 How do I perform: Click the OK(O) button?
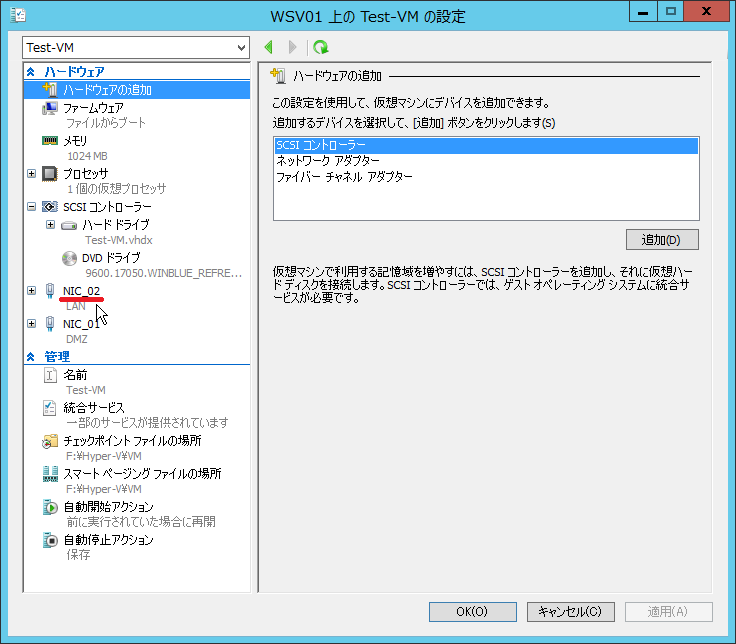coord(473,612)
